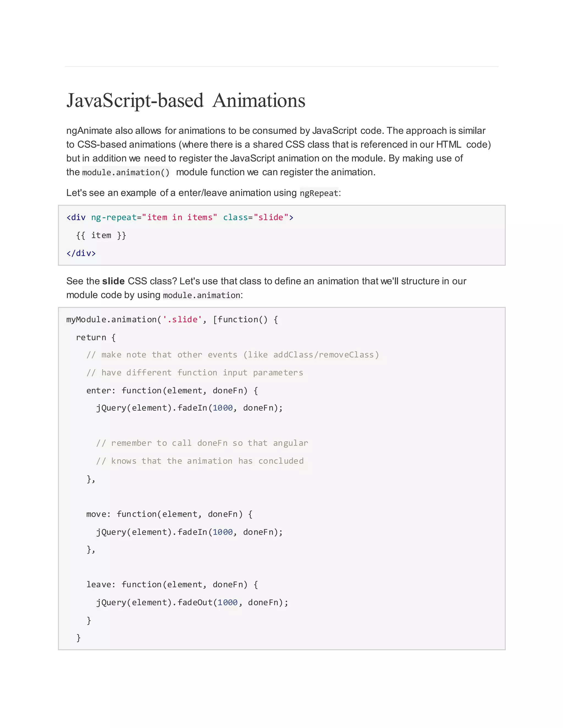
Task: Click the "item in items" string value
Action: (x=180, y=217)
